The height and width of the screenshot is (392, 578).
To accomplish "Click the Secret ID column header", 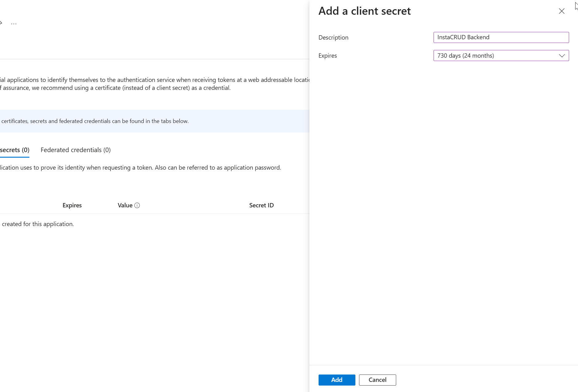I will click(x=261, y=205).
